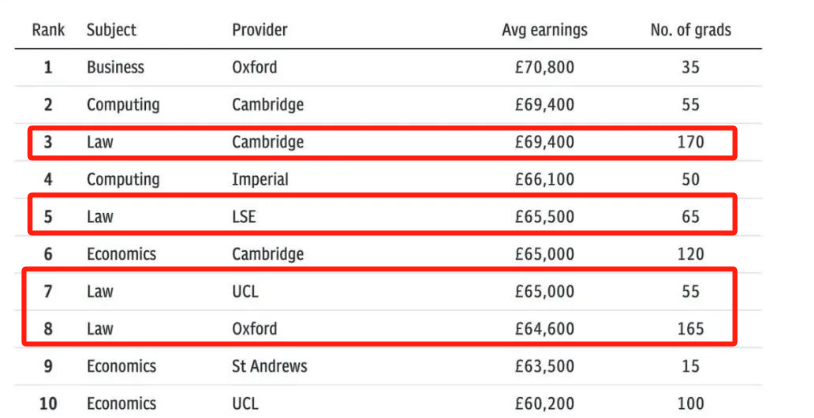Click the £65,500 earnings value
The width and height of the screenshot is (814, 418).
(x=545, y=217)
